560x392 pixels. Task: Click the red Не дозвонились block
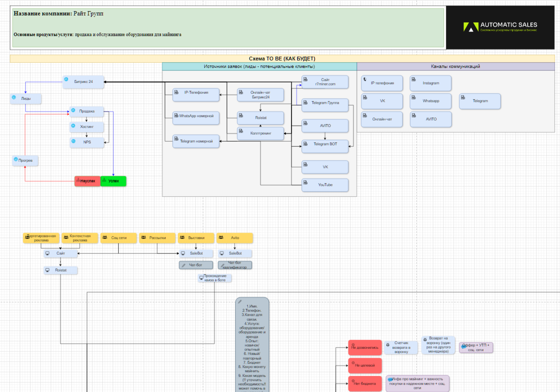click(x=365, y=347)
